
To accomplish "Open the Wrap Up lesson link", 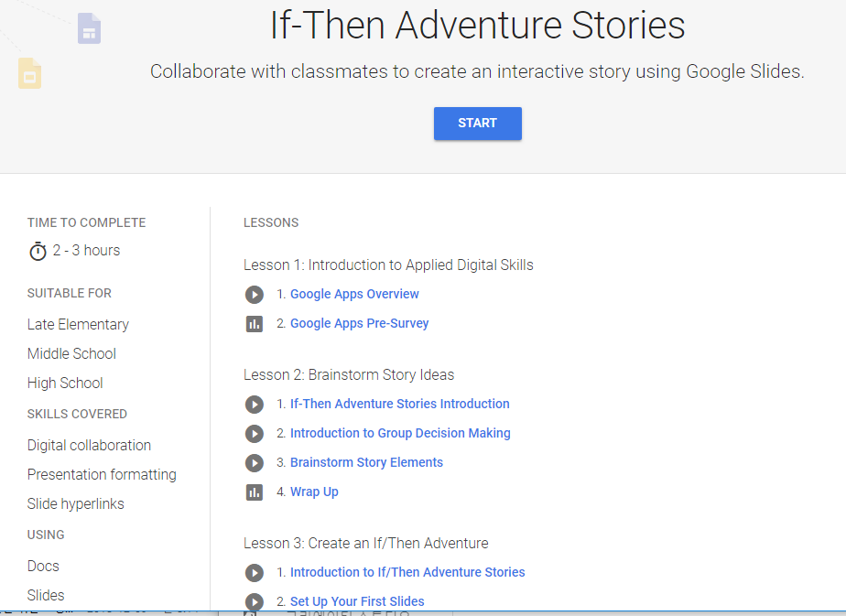I will point(314,492).
